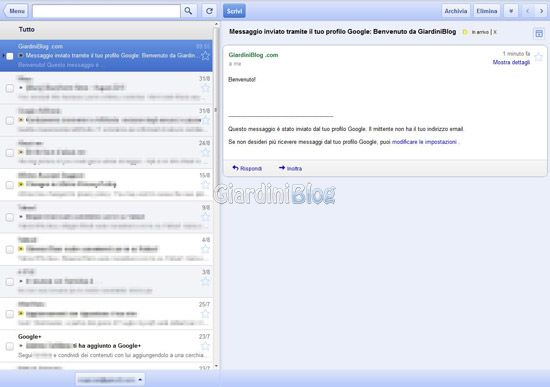Focus the search input field
This screenshot has height=387, width=550.
coord(106,11)
